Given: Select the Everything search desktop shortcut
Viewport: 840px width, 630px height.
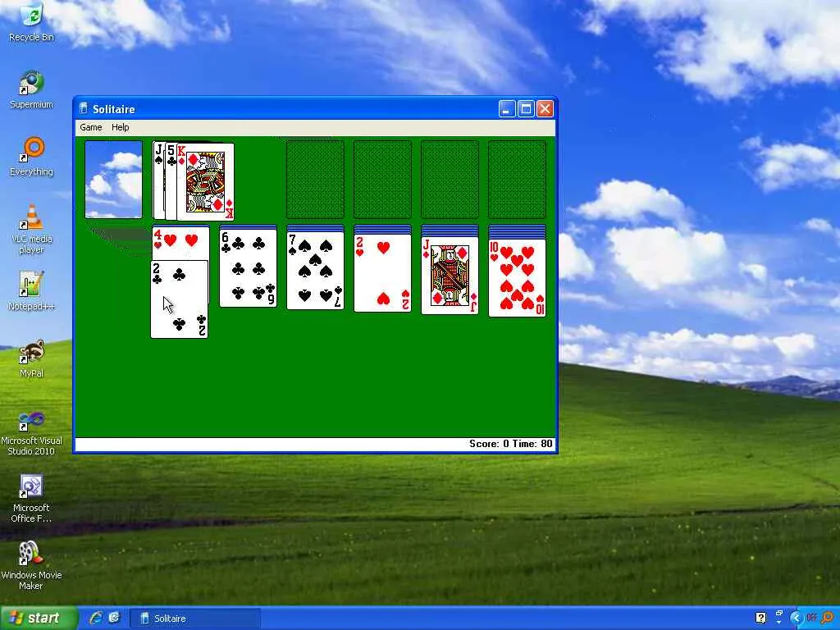Looking at the screenshot, I should (x=32, y=157).
